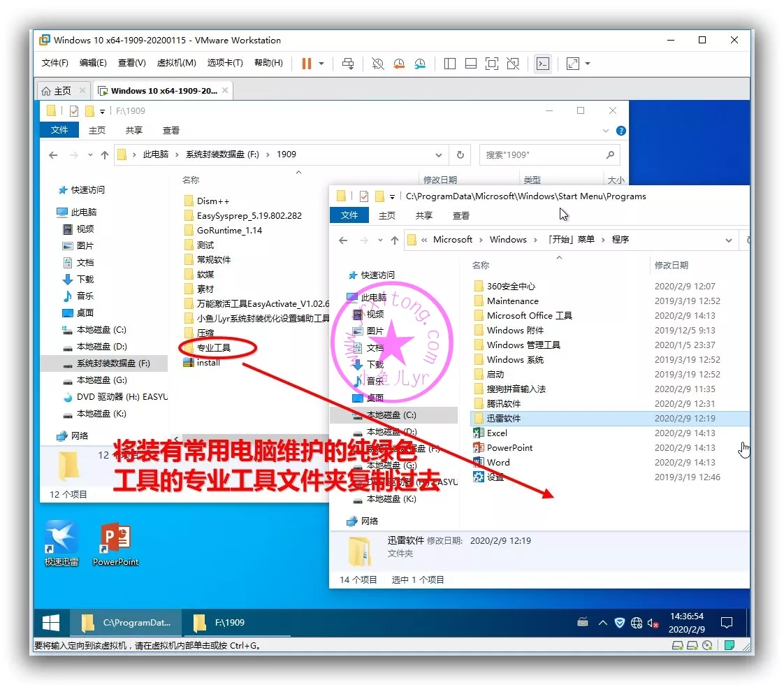Viewport: 784px width, 685px height.
Task: Take a snapshot of this virtual machine
Action: click(x=378, y=64)
